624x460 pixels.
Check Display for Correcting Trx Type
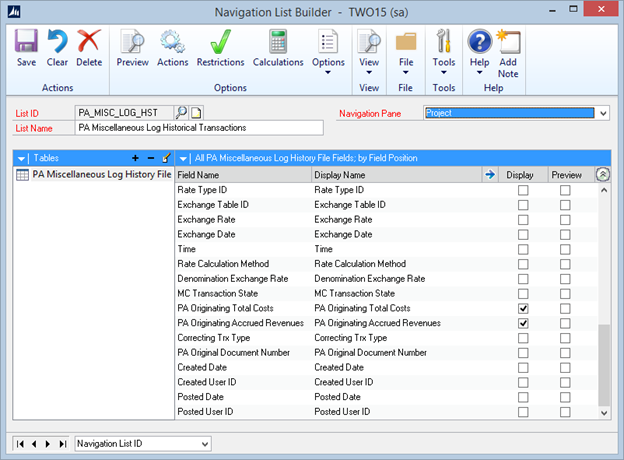523,338
